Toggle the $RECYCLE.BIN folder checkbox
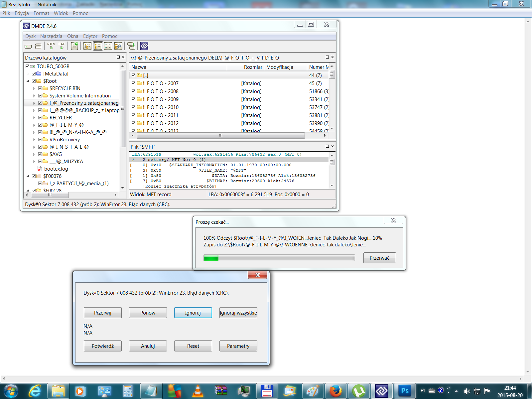Viewport: 532px width, 399px height. [x=40, y=88]
